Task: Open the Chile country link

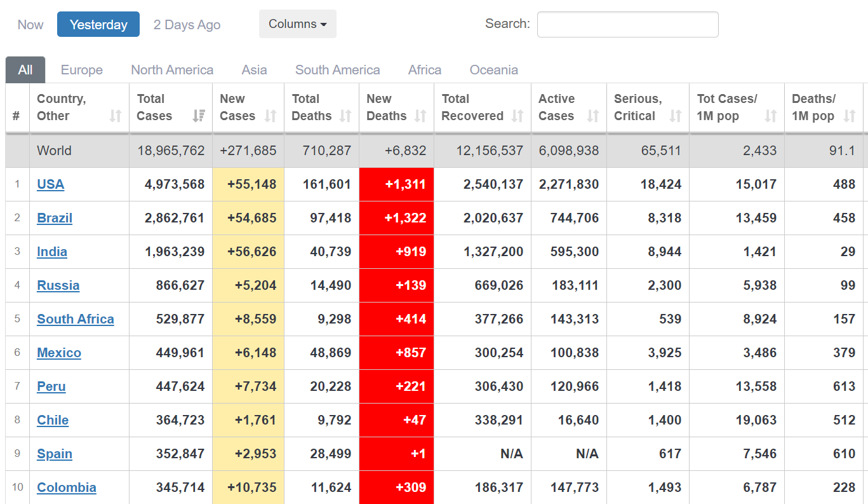Action: pos(53,420)
